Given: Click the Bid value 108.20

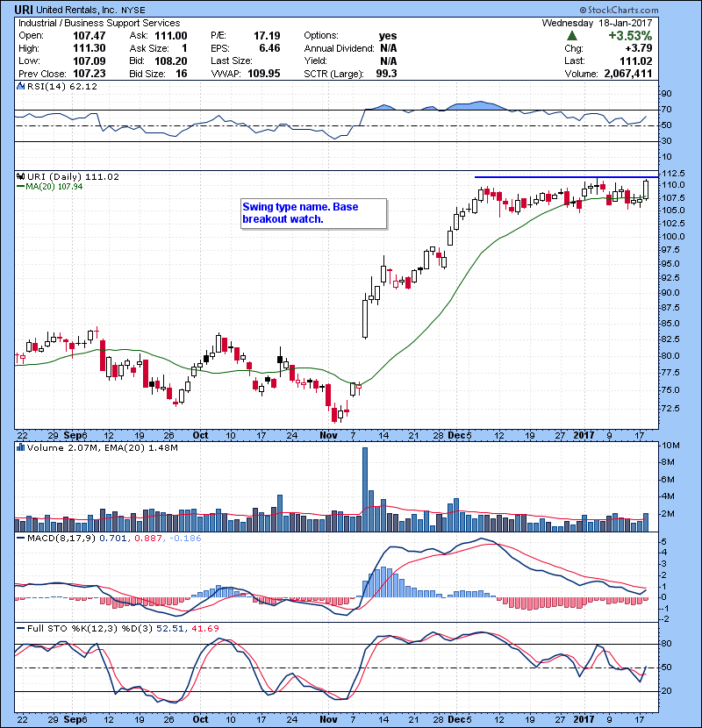Looking at the screenshot, I should (x=171, y=61).
